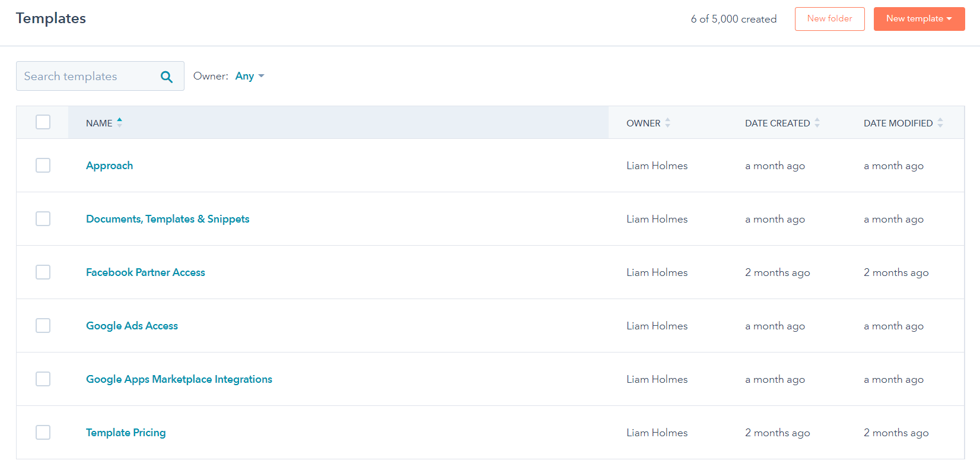This screenshot has width=980, height=473.
Task: Expand the New template dropdown button
Action: 919,19
